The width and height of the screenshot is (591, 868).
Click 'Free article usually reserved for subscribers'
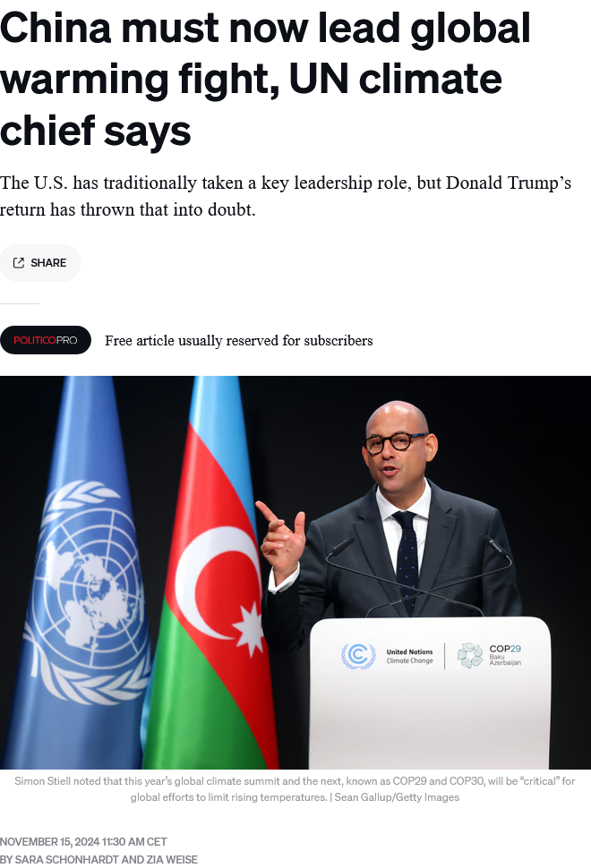point(239,340)
